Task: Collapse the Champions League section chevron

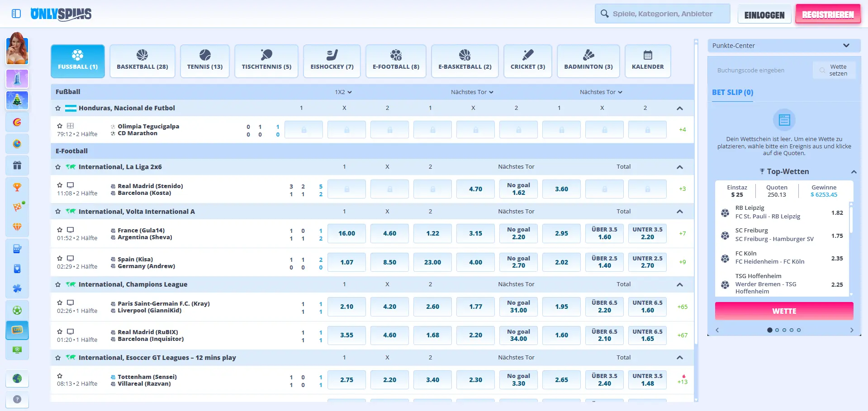Action: tap(679, 284)
